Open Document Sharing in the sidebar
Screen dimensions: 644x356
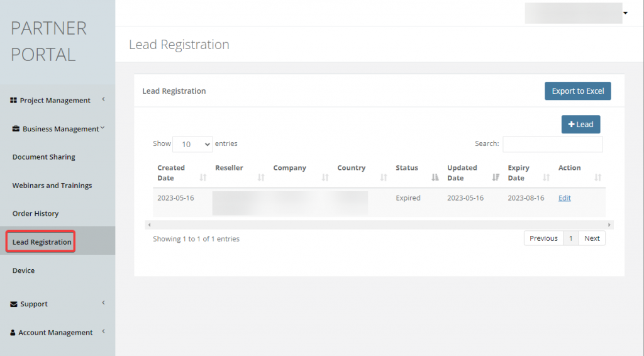tap(44, 157)
